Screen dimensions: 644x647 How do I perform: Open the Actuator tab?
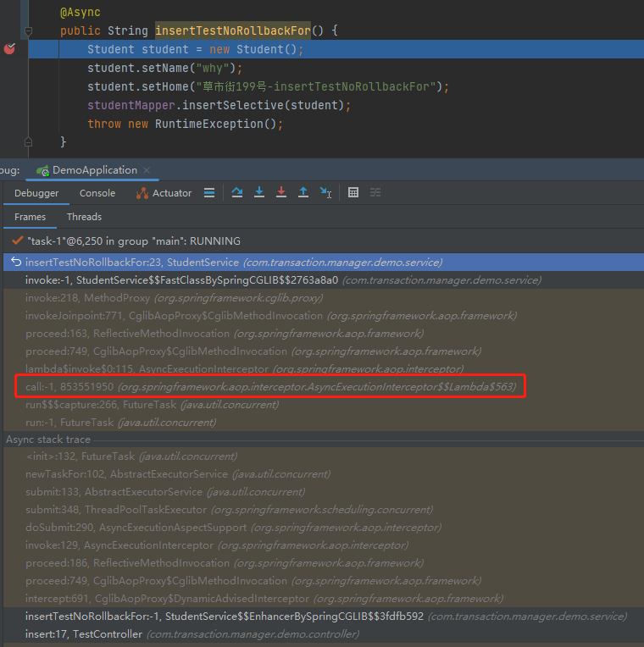coord(164,193)
